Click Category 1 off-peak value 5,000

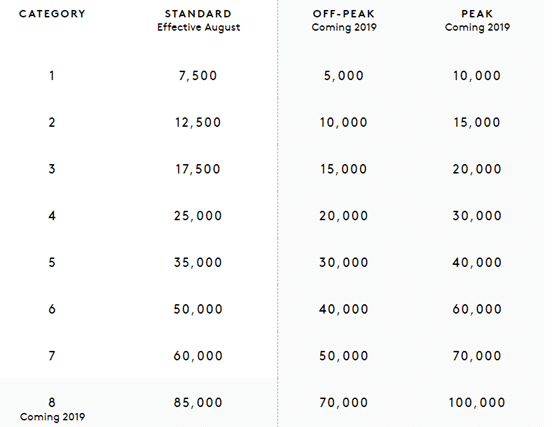point(343,76)
